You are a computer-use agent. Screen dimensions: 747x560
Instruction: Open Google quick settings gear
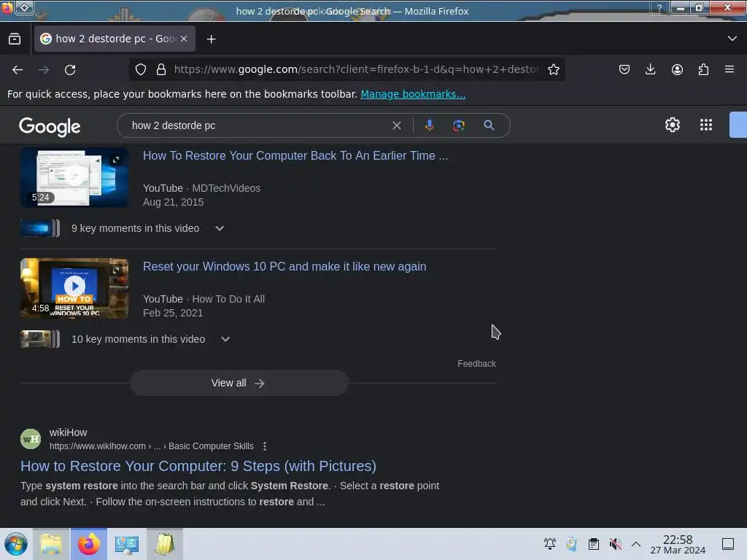(x=672, y=125)
